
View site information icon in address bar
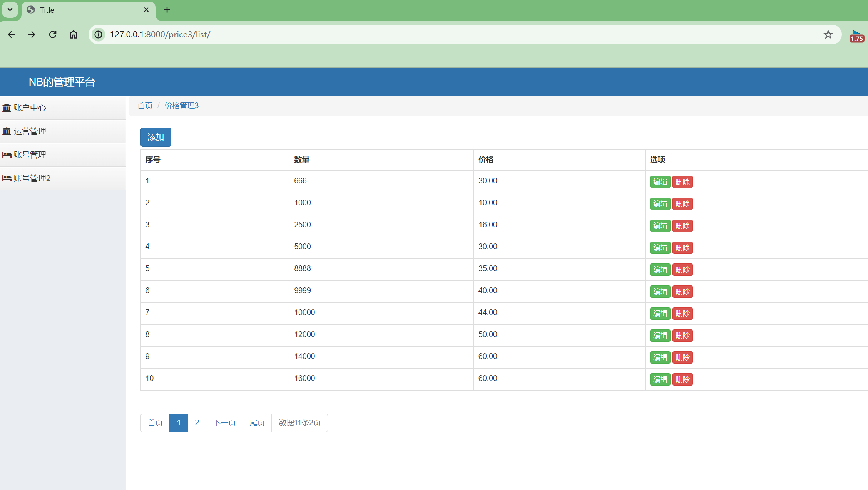point(99,35)
